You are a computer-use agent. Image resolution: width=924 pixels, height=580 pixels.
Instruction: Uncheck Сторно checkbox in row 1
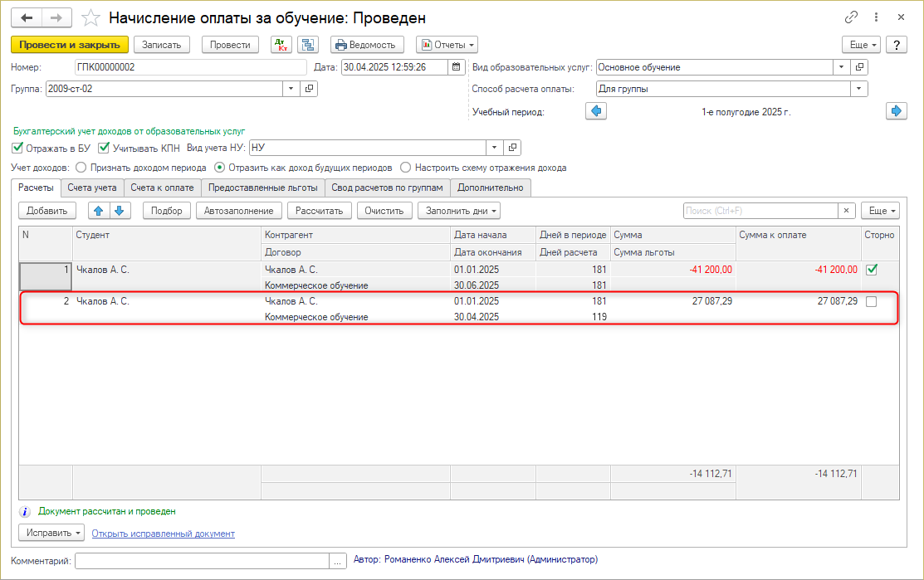[x=872, y=270]
